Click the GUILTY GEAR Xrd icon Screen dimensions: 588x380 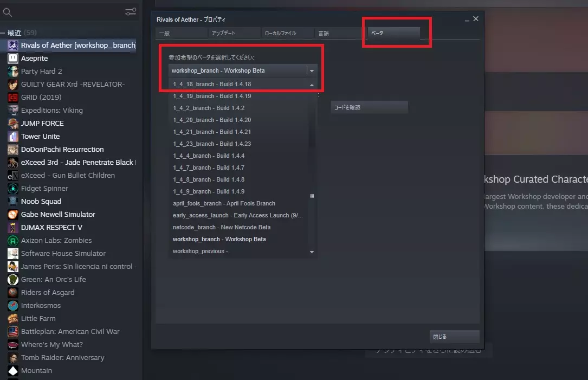(13, 85)
